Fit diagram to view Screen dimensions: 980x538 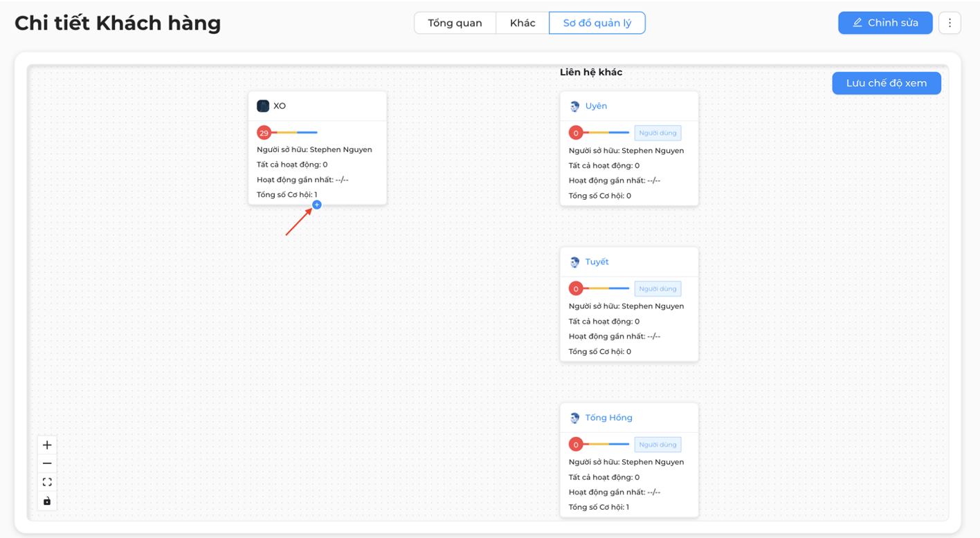coord(47,482)
